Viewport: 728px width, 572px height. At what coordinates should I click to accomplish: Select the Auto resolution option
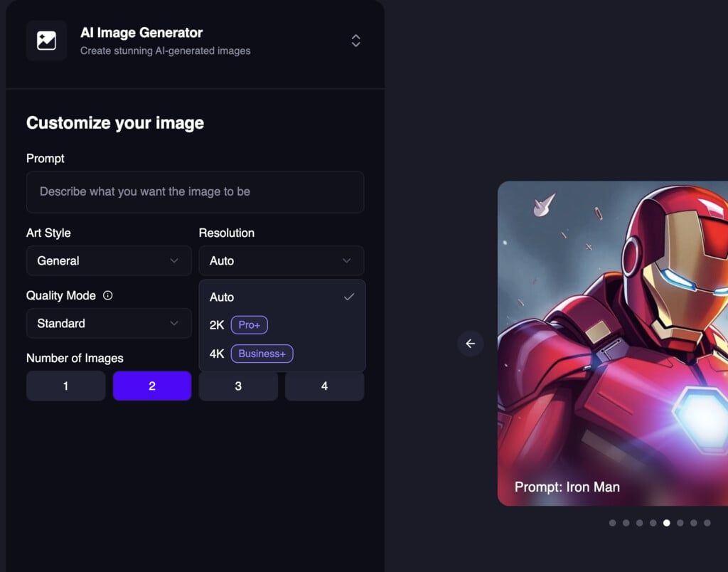click(x=282, y=297)
